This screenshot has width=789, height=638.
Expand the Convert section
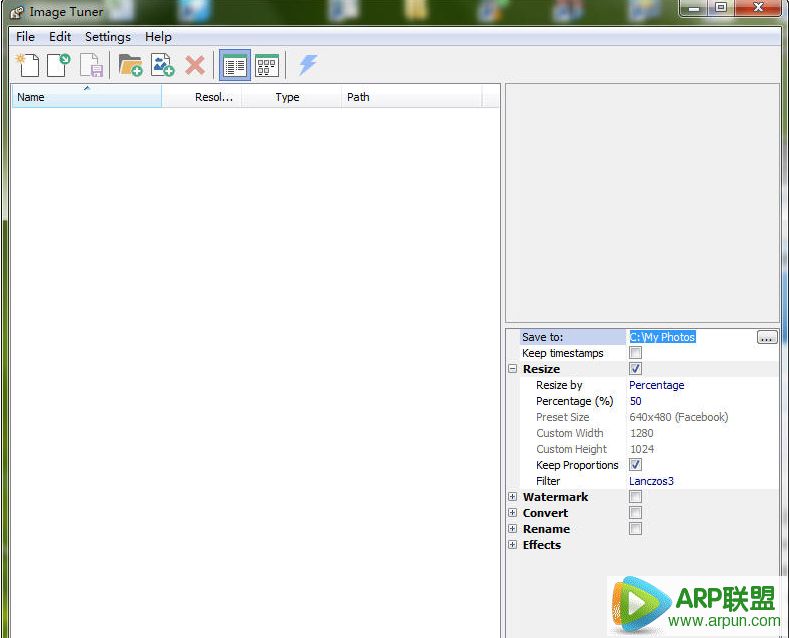(512, 513)
